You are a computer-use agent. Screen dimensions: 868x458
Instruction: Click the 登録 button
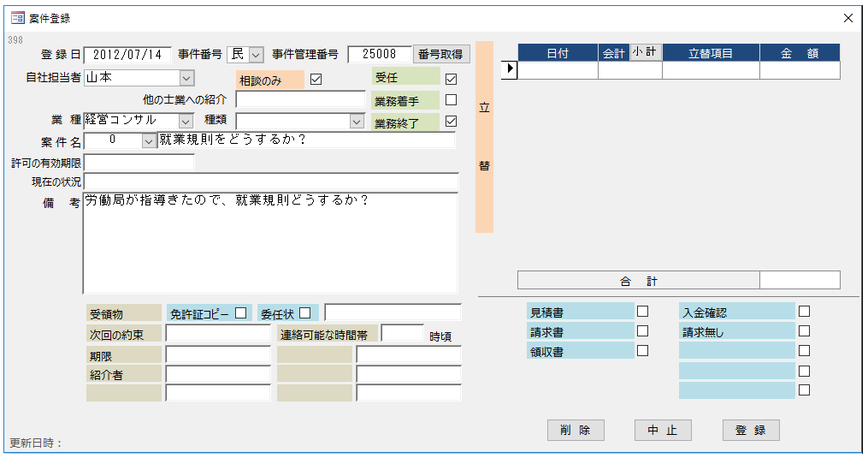pos(751,431)
